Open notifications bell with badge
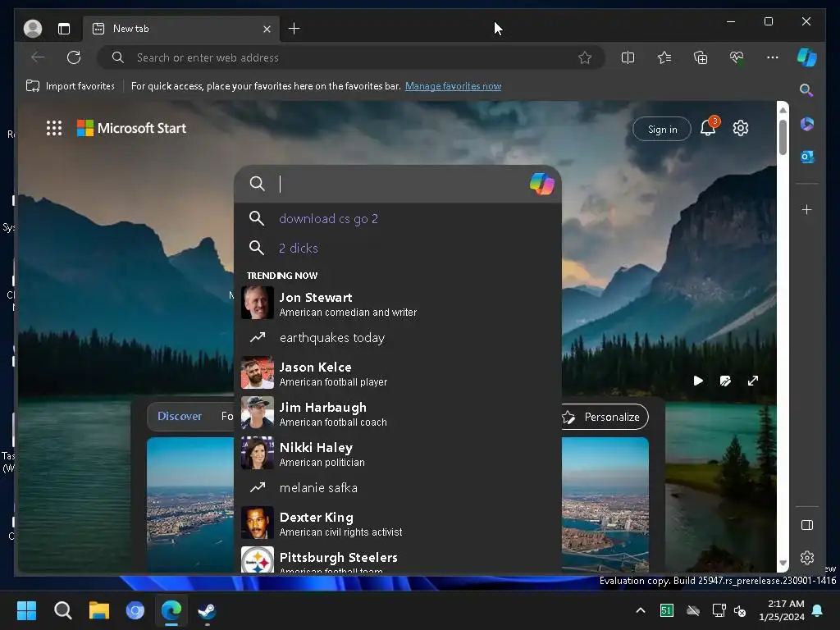The image size is (840, 630). coord(708,127)
